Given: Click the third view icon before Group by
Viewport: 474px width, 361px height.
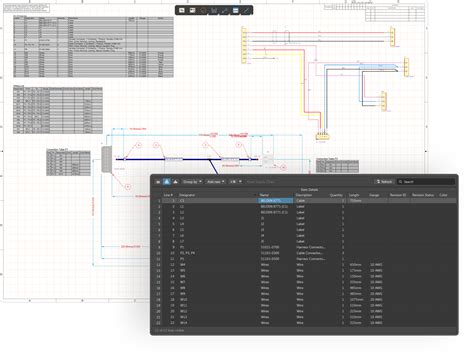Looking at the screenshot, I should pos(175,182).
